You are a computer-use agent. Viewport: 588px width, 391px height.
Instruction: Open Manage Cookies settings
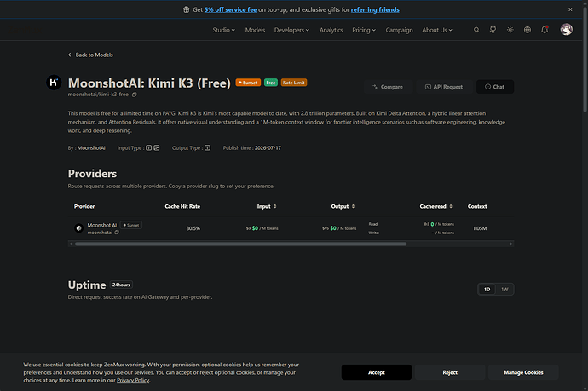pos(523,372)
